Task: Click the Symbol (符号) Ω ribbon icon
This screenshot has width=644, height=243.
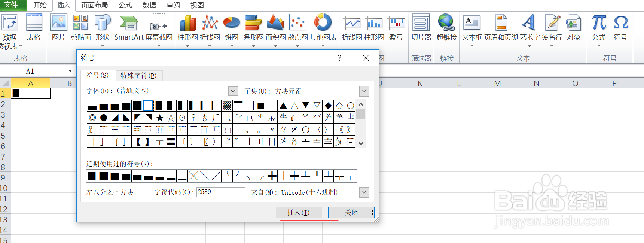Action: (x=620, y=28)
